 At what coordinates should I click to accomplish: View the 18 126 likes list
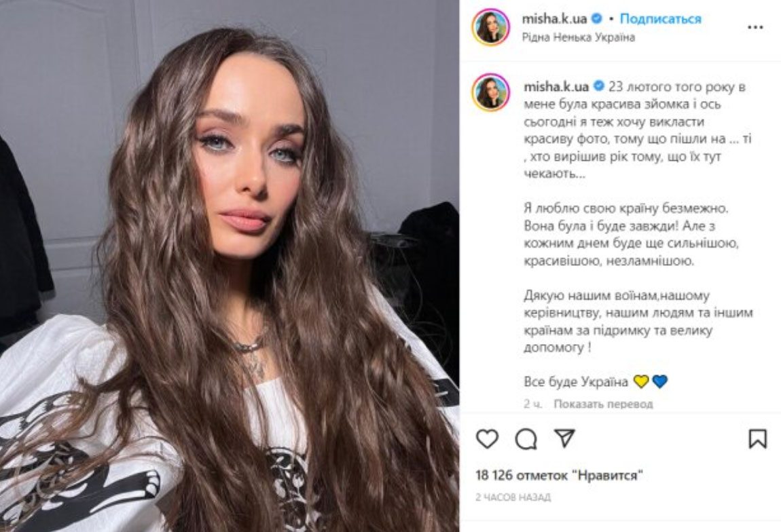pyautogui.click(x=560, y=475)
